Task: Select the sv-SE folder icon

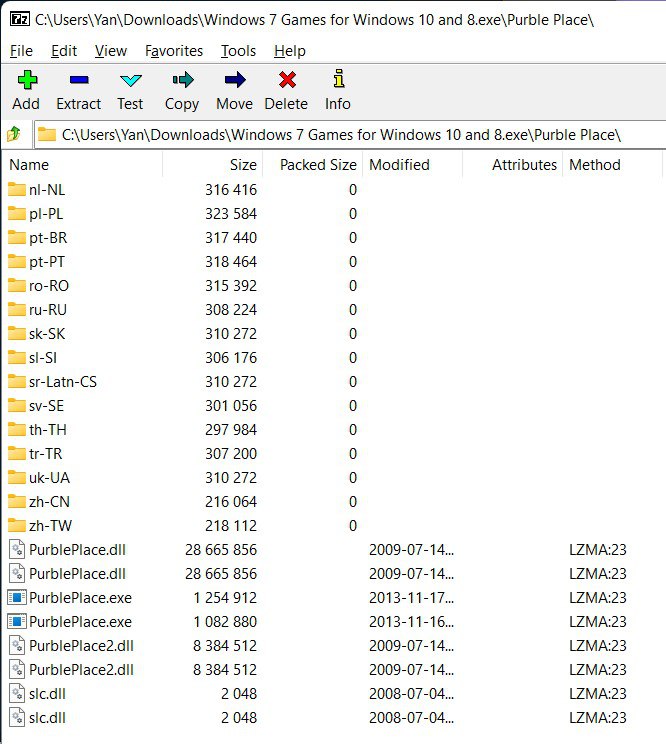Action: point(17,405)
